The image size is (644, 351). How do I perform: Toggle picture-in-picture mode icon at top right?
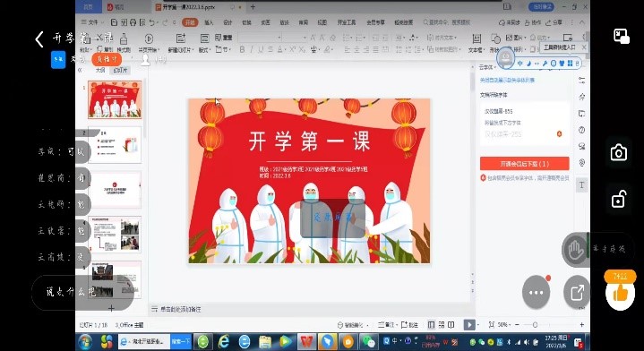(x=622, y=36)
